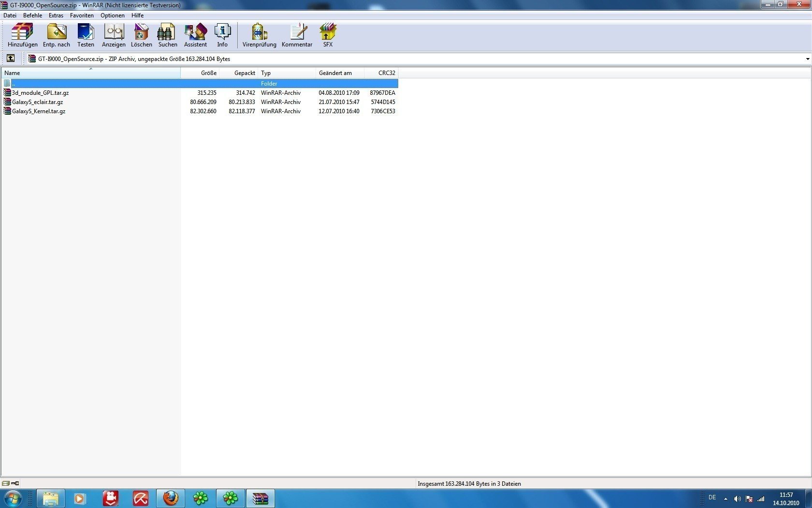Open the Optionen menu

coord(113,15)
